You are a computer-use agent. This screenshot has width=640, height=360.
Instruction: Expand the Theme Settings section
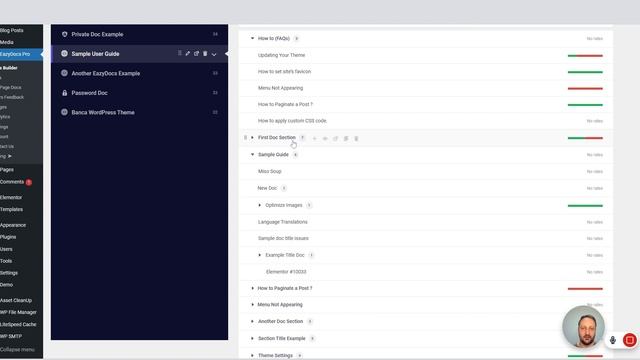click(x=252, y=356)
